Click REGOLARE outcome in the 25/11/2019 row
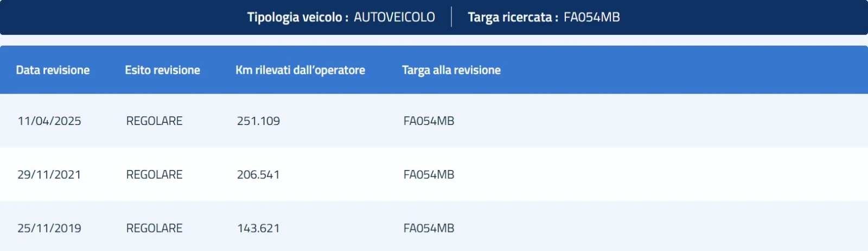Image resolution: width=868 pixels, height=251 pixels. (x=154, y=229)
